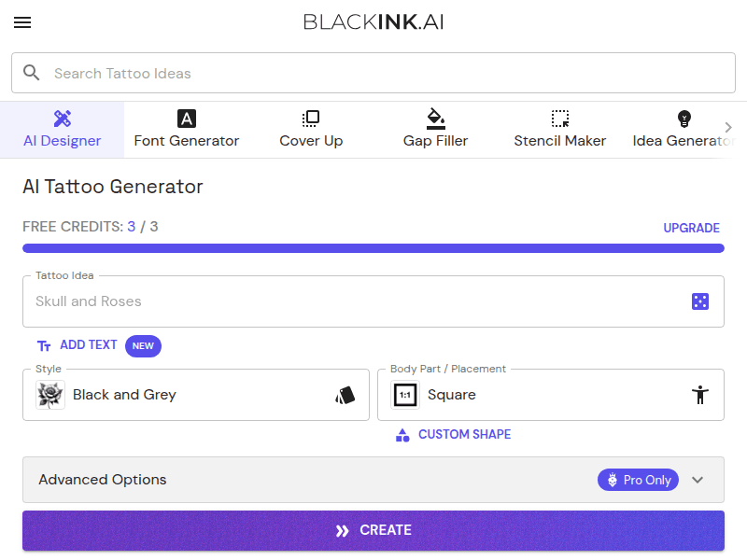Select the AI Designer tab
Image resolution: width=747 pixels, height=560 pixels.
pos(62,130)
